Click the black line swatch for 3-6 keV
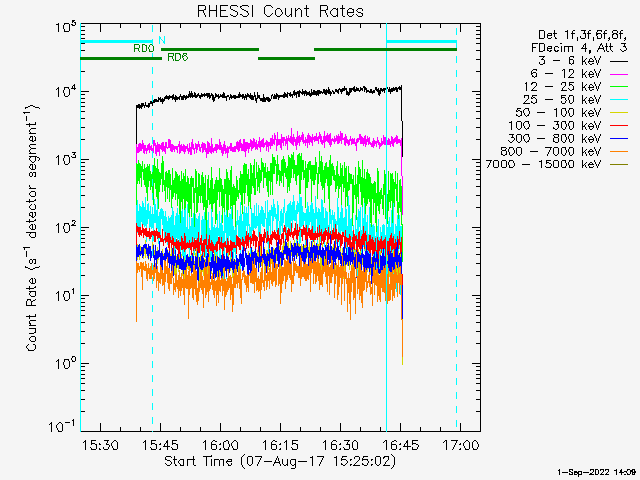The image size is (640, 480). tap(619, 61)
